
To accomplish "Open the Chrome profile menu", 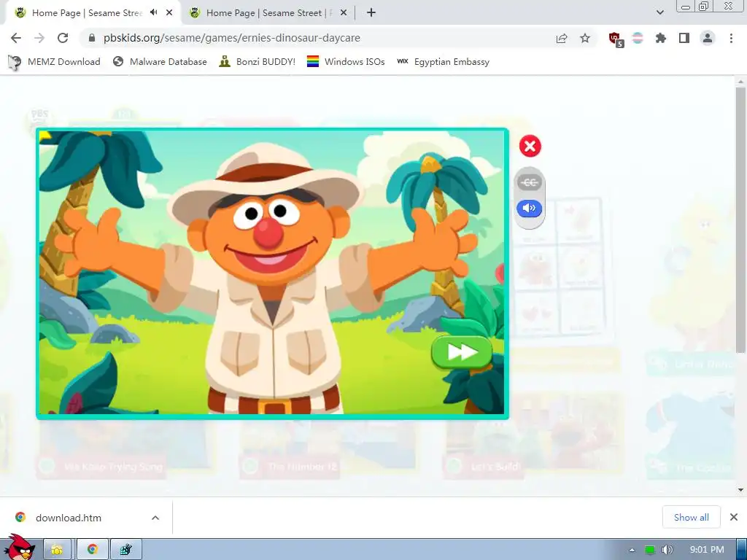I will tap(708, 38).
